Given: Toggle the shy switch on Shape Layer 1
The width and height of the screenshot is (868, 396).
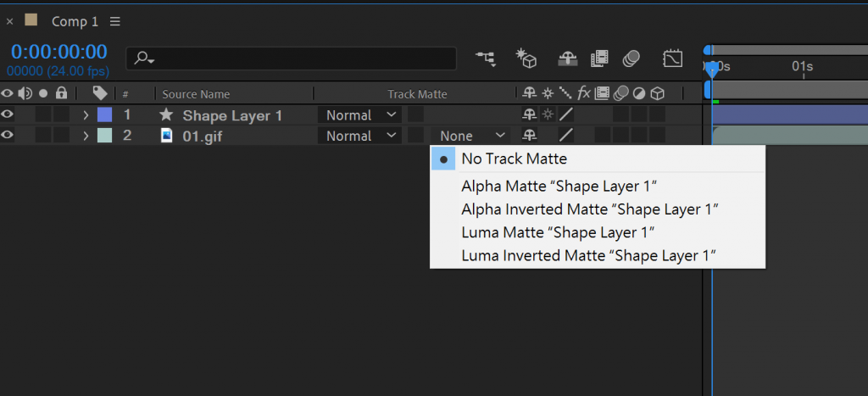Looking at the screenshot, I should pos(529,114).
